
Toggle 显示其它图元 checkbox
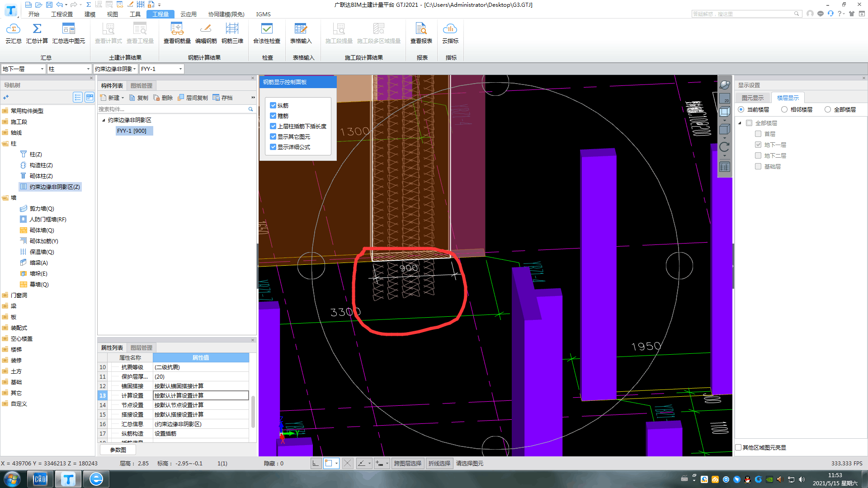tap(273, 136)
